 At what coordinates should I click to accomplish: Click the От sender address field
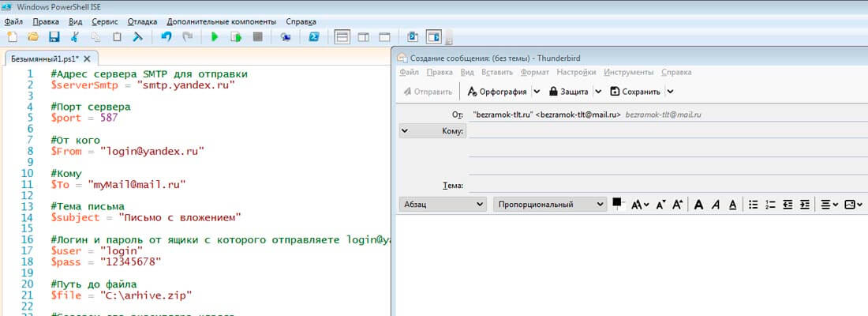pyautogui.click(x=668, y=115)
